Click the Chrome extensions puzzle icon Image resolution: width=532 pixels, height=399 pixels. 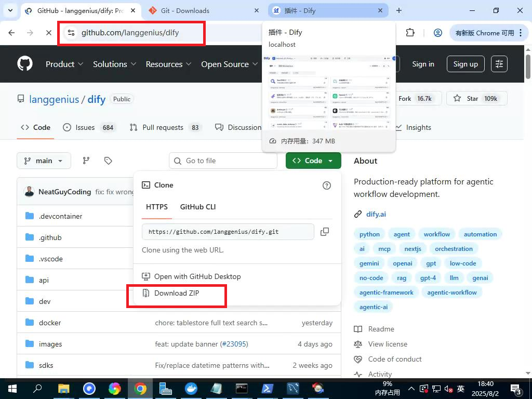[410, 33]
